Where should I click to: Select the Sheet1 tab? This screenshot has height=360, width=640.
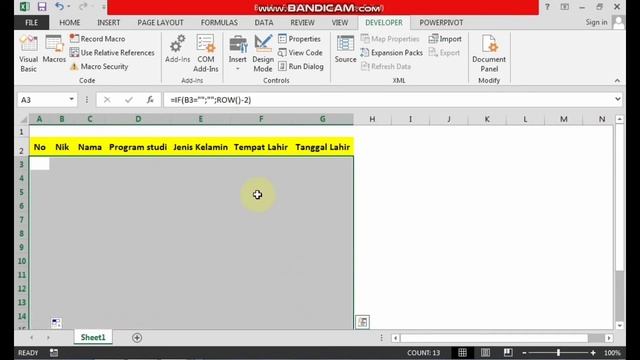(x=93, y=338)
